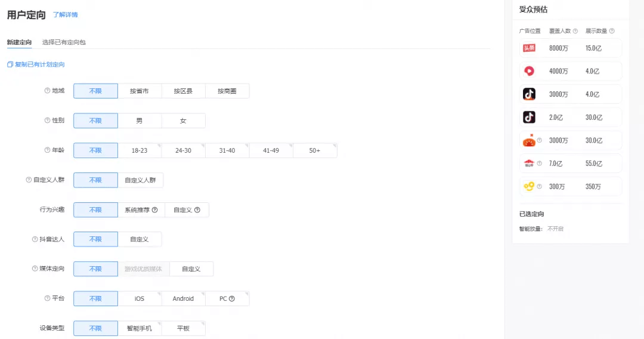Select 不限 for 设备类型
644x339 pixels.
click(95, 328)
